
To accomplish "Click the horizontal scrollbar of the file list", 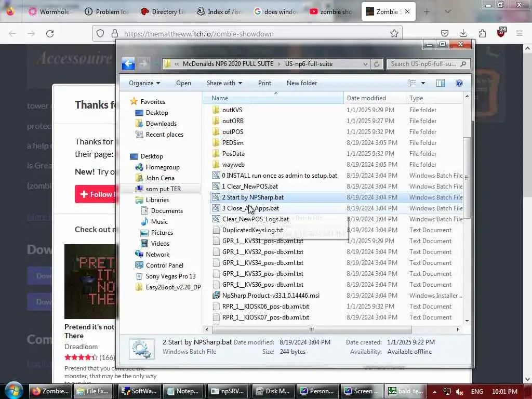I will click(x=312, y=329).
